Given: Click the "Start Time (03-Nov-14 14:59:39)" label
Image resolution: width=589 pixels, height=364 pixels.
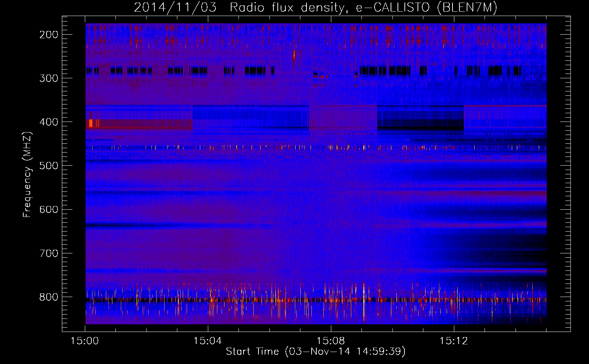Looking at the screenshot, I should [316, 352].
